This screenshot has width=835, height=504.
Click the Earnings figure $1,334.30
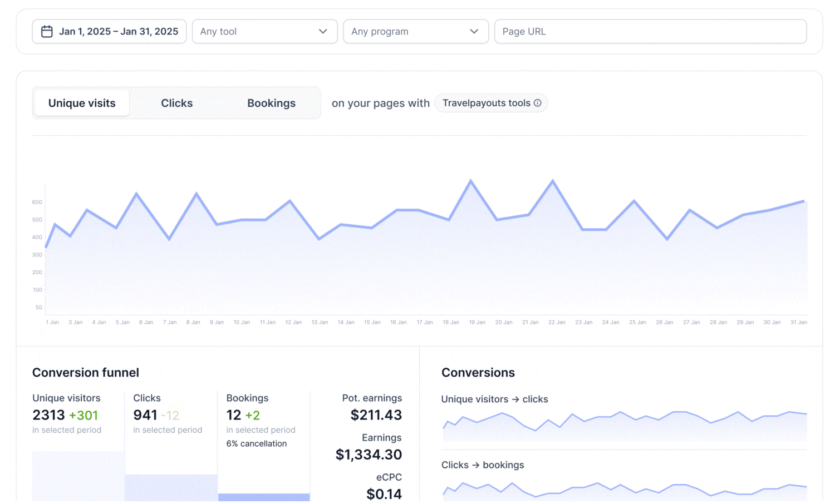[369, 454]
